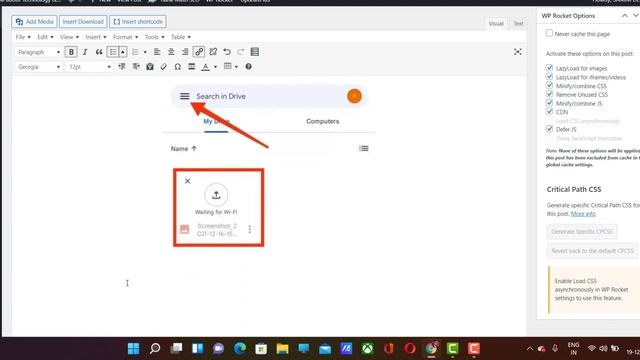Open the Insert menu
640x360 pixels.
[x=96, y=37]
